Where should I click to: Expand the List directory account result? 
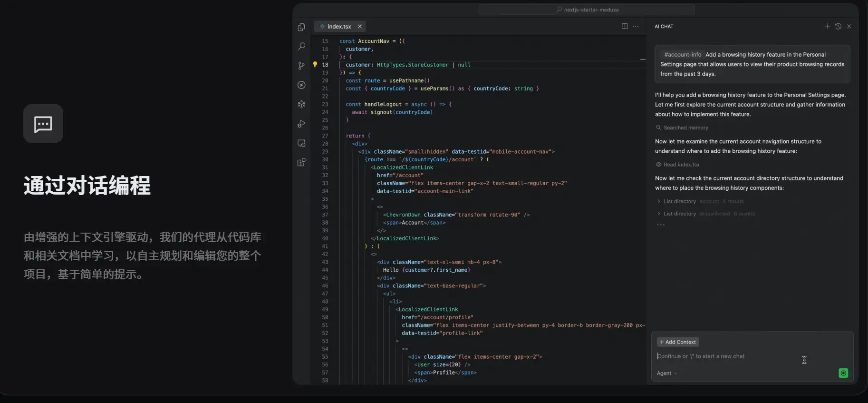[x=679, y=201]
